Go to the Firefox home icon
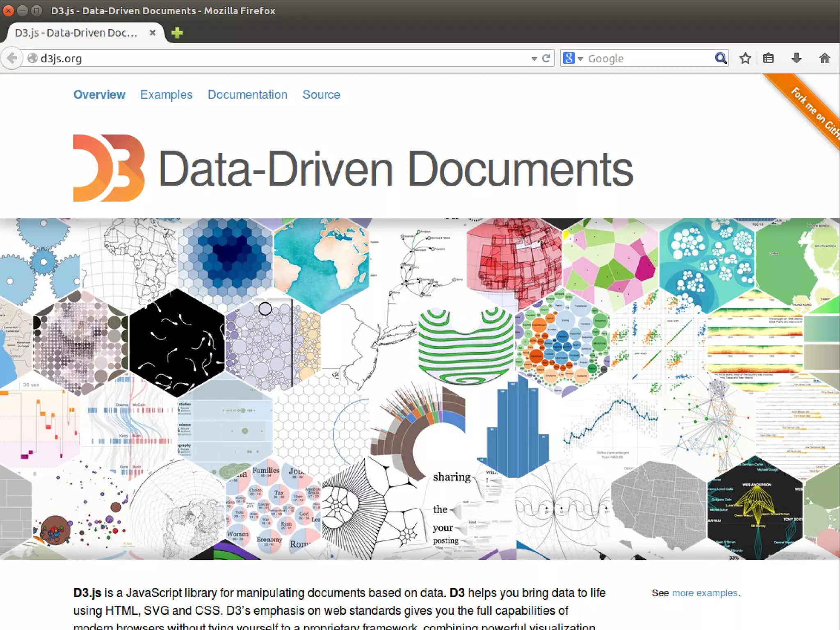The width and height of the screenshot is (840, 630). point(824,58)
